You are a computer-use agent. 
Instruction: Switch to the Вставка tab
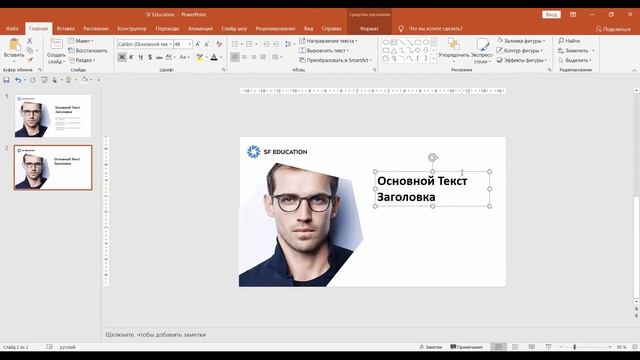[66, 29]
